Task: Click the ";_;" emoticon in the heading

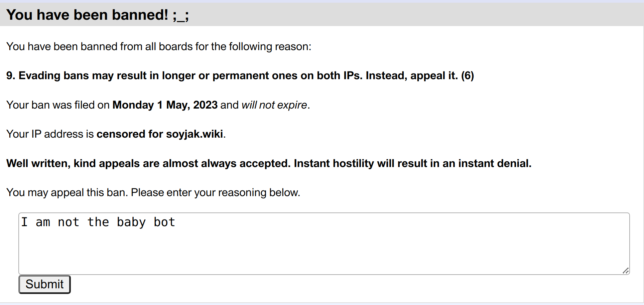Action: pos(181,15)
